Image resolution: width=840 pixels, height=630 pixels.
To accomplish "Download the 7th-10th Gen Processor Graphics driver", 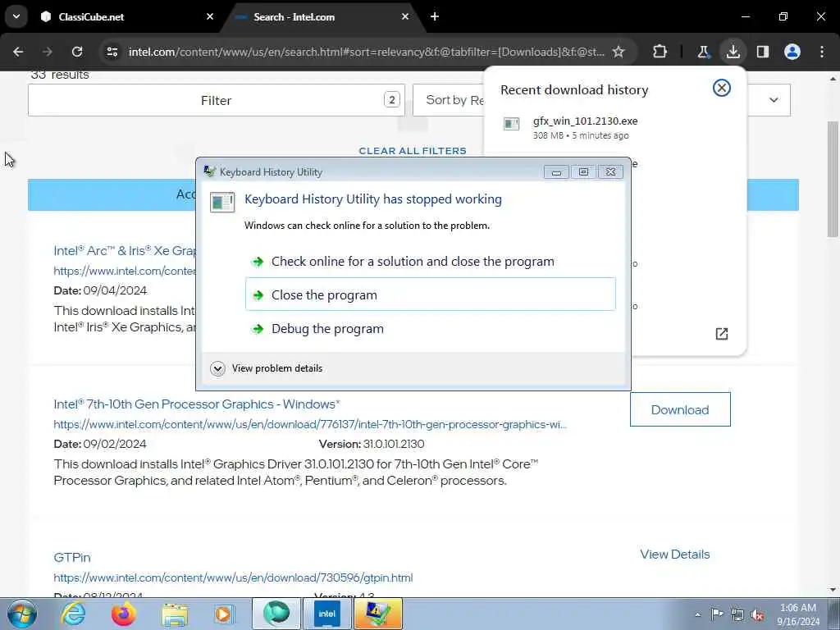I will coord(680,410).
